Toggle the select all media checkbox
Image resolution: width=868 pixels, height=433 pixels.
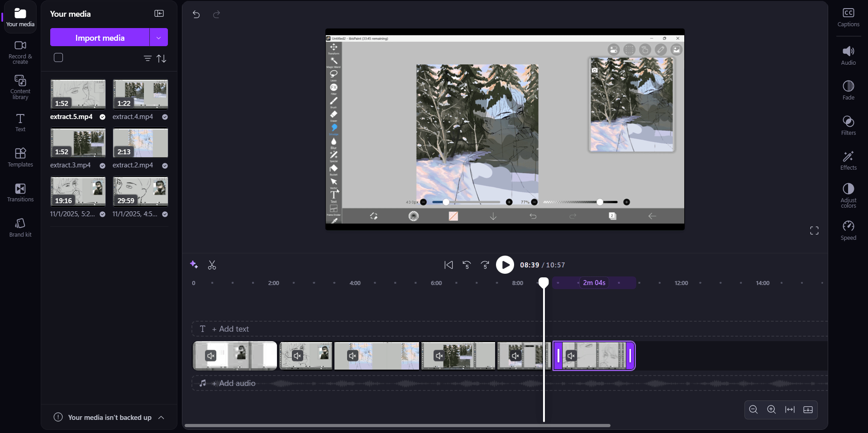pyautogui.click(x=58, y=58)
